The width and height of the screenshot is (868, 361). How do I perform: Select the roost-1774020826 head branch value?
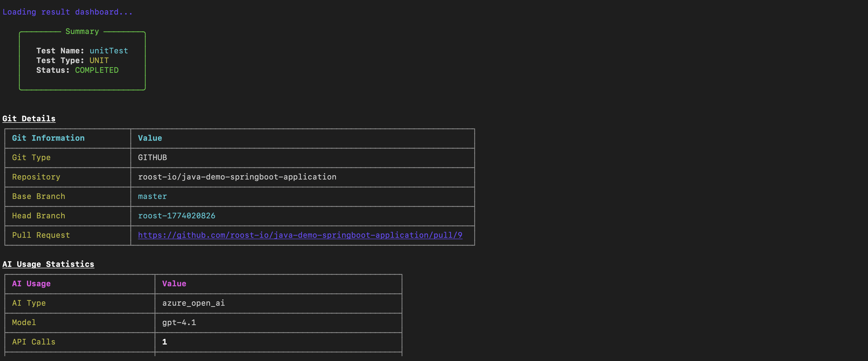177,216
